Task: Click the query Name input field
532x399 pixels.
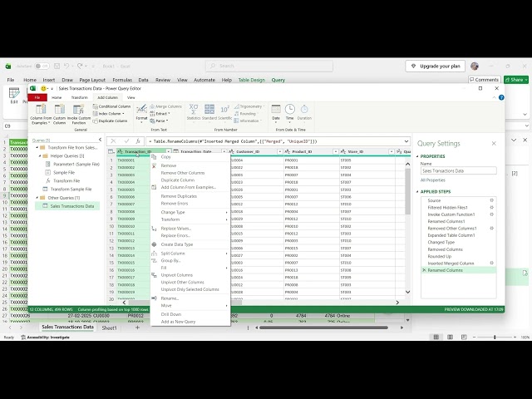Action: pyautogui.click(x=458, y=170)
